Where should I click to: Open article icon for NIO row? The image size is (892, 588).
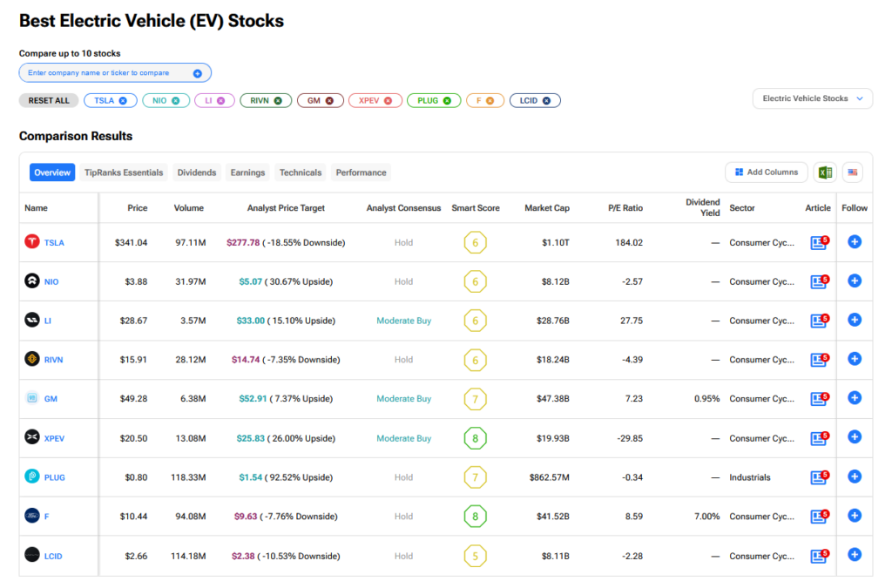pyautogui.click(x=819, y=281)
